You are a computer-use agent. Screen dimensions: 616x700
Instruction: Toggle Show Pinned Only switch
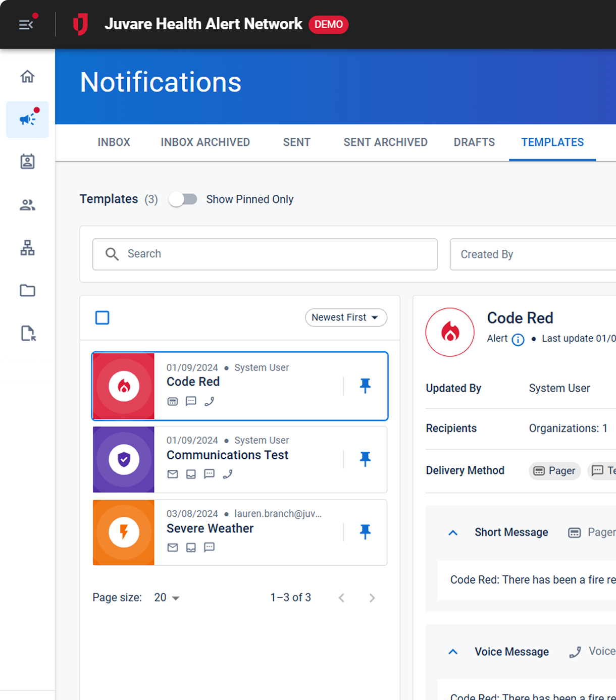click(x=183, y=199)
